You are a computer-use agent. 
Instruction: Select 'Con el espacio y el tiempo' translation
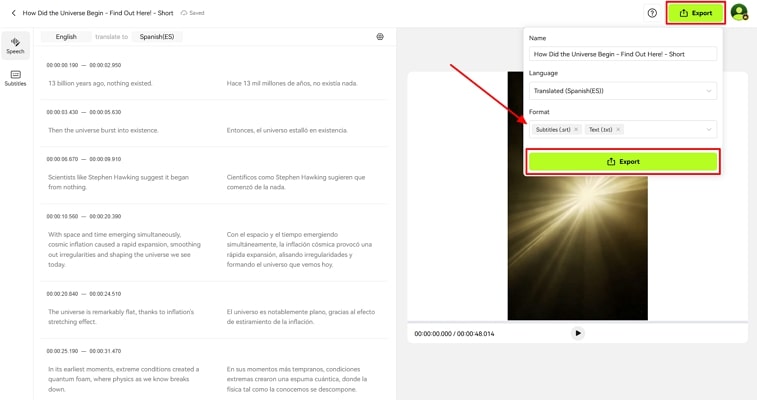tap(299, 249)
